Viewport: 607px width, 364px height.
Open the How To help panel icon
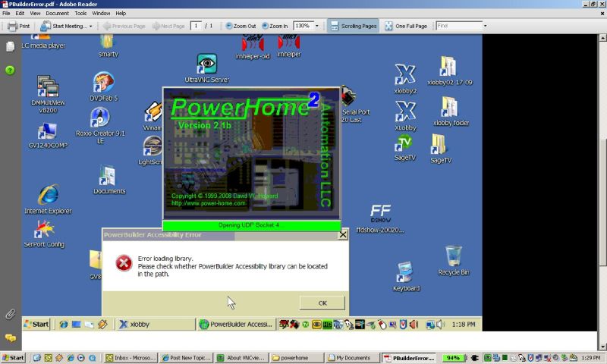(10, 70)
